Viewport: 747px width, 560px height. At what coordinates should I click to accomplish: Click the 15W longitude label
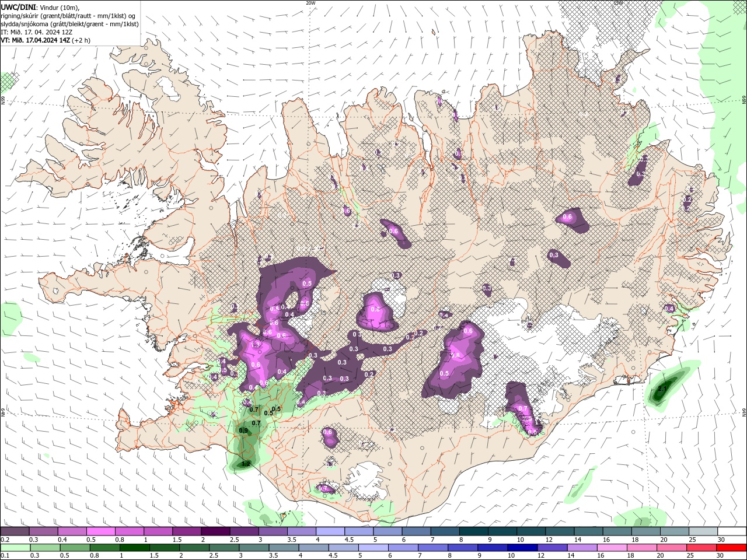click(618, 3)
